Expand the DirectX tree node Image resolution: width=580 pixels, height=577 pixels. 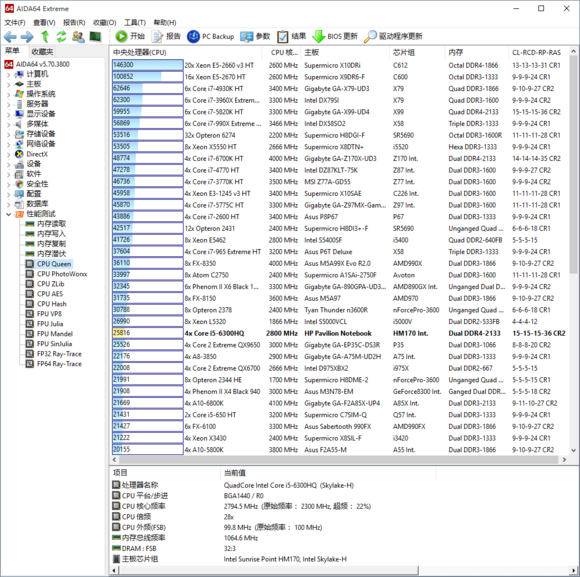(x=9, y=154)
